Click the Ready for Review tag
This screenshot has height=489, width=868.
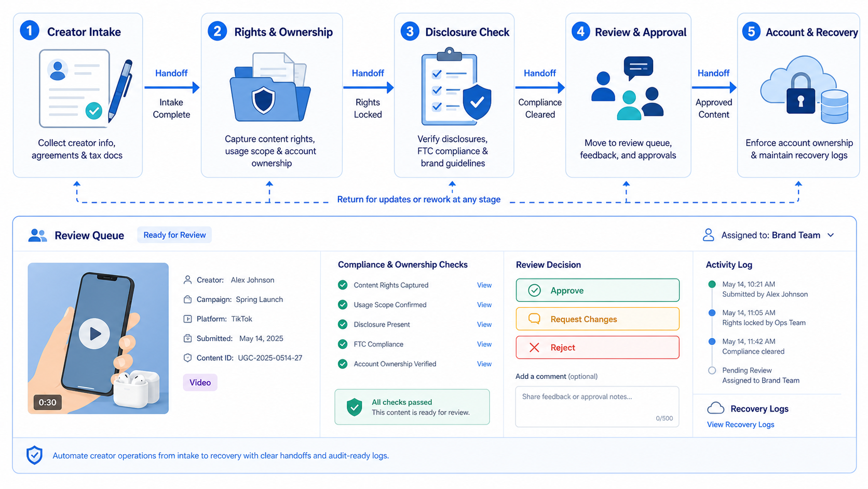tap(174, 235)
